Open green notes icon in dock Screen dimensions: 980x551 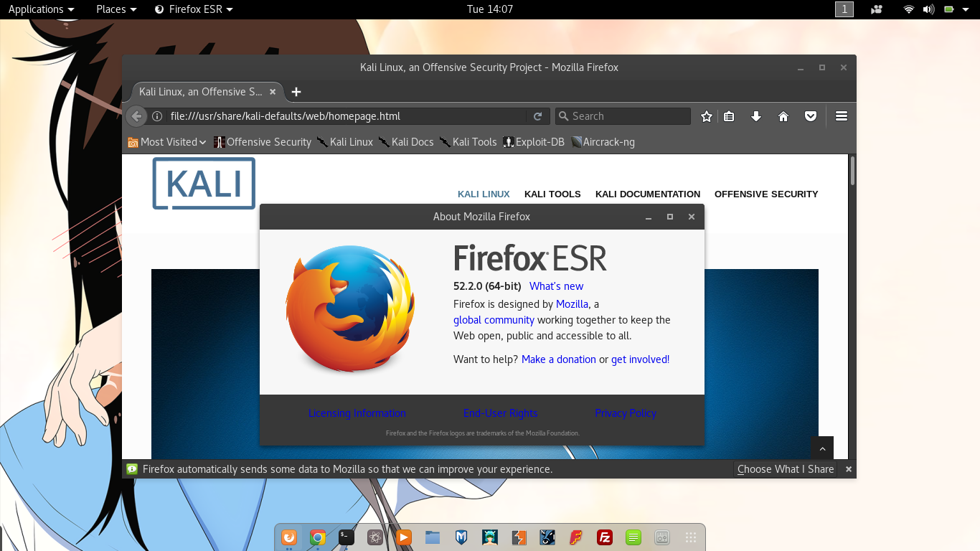coord(633,537)
